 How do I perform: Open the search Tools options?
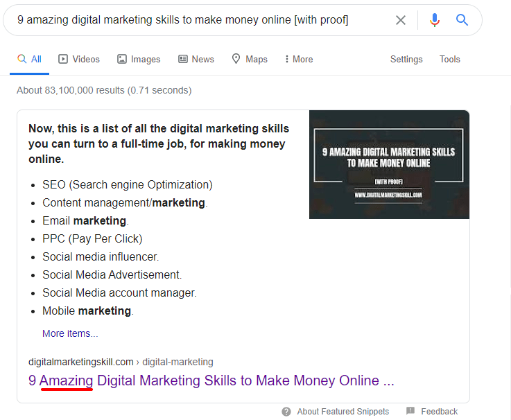click(x=450, y=60)
